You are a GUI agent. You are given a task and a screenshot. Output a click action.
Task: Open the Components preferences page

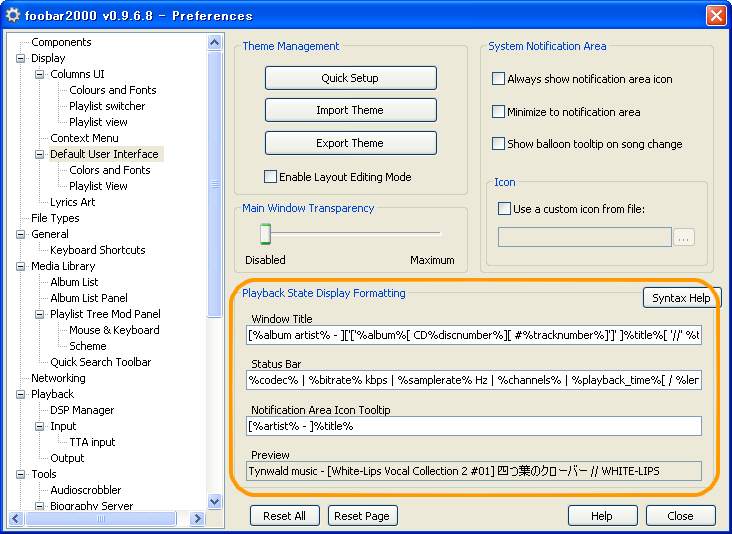(61, 42)
